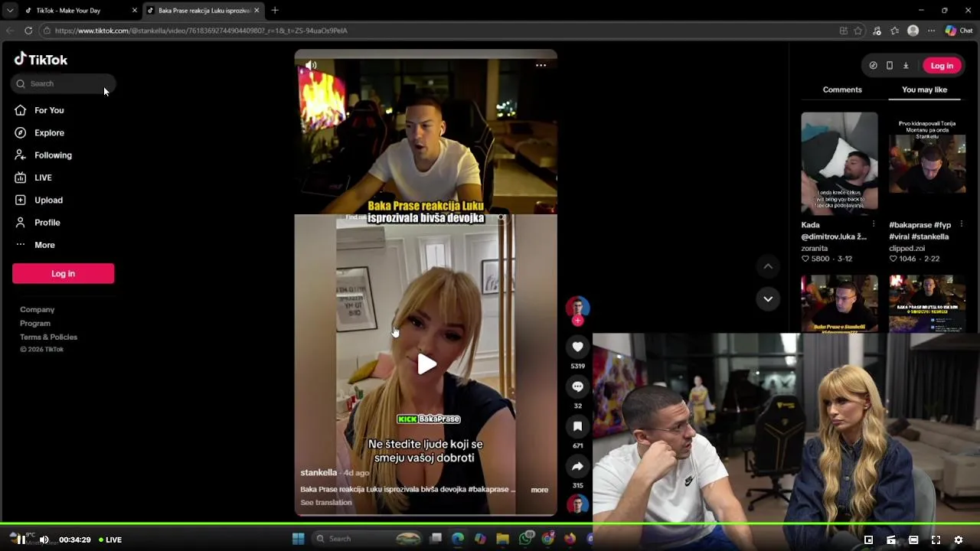
Task: Mute the TikTok video sound
Action: (x=311, y=65)
